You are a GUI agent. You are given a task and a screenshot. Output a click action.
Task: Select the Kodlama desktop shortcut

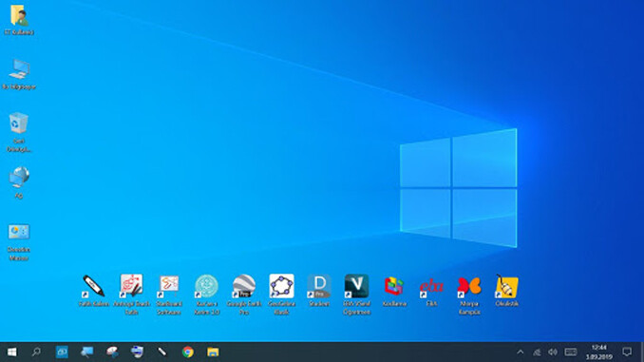[x=394, y=286]
